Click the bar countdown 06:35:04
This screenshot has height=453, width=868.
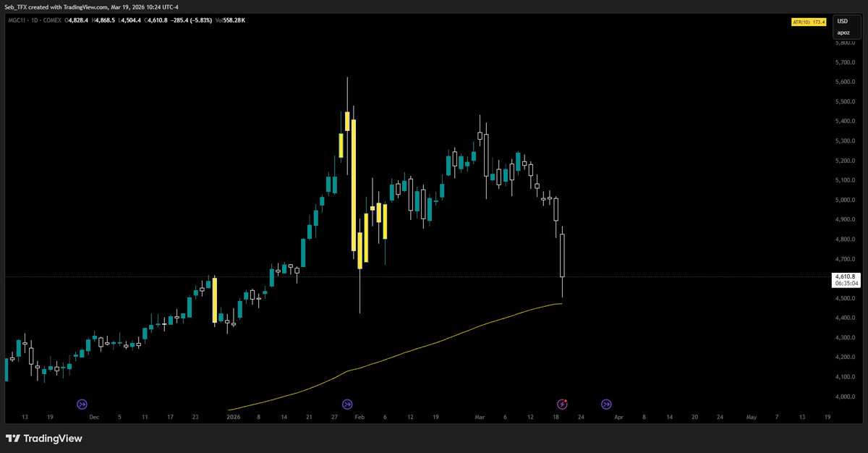click(x=845, y=284)
